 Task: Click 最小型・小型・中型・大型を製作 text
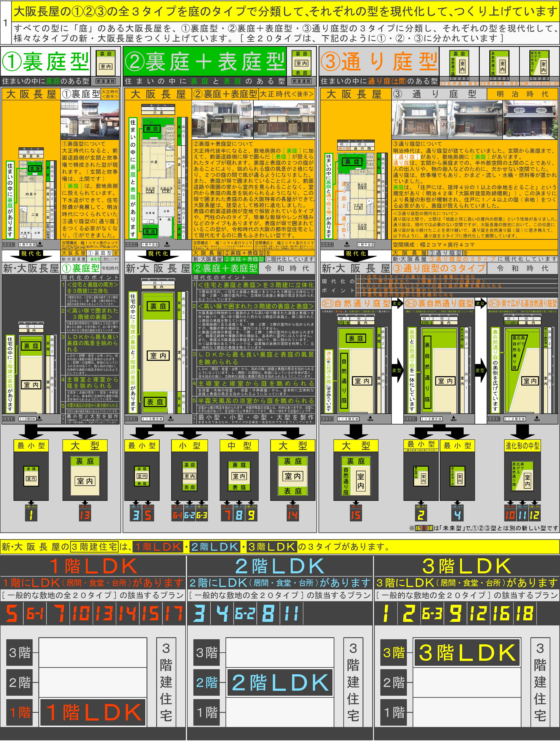click(x=256, y=417)
